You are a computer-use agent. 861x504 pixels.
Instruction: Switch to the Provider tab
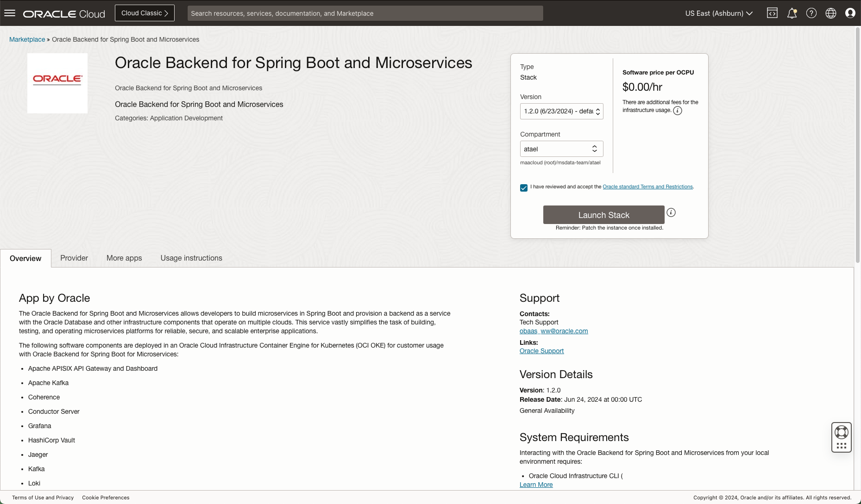(74, 258)
